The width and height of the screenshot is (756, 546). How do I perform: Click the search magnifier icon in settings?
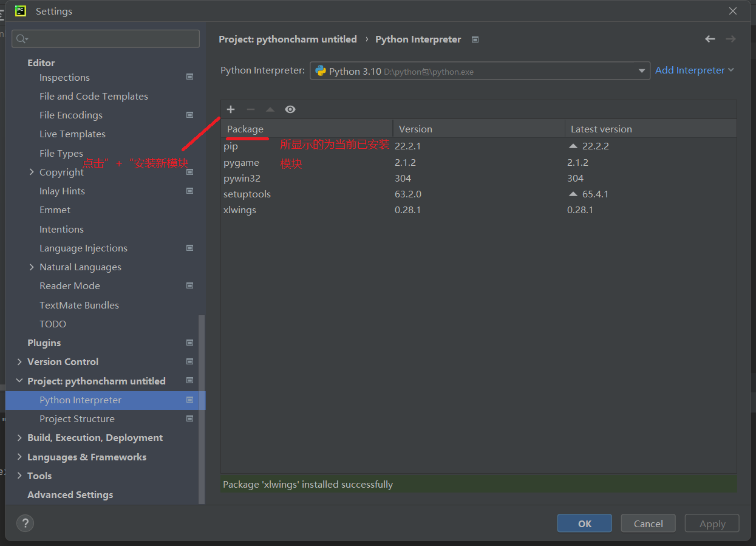click(22, 39)
